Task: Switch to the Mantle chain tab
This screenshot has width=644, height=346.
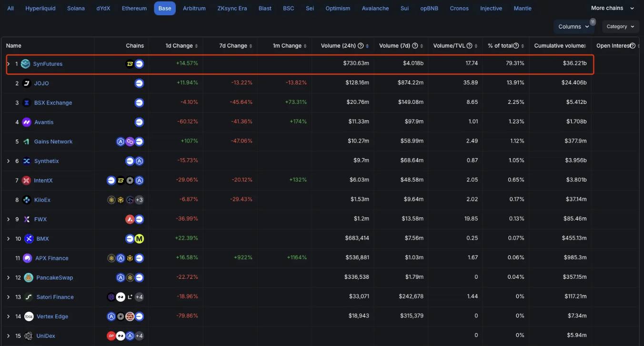Action: pyautogui.click(x=523, y=9)
